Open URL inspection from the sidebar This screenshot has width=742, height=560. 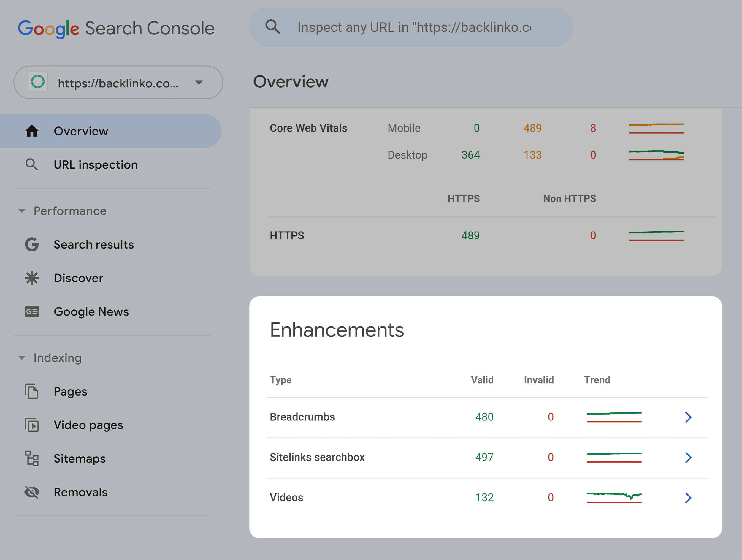tap(95, 164)
